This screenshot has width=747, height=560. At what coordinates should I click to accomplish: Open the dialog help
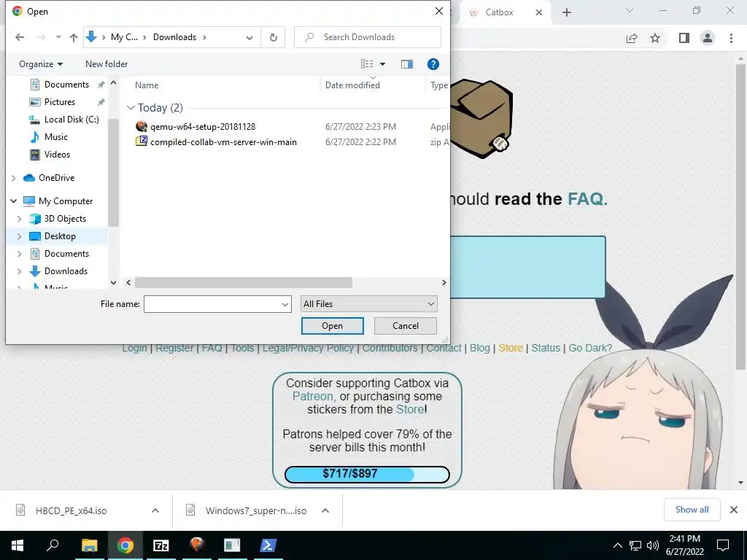[433, 64]
